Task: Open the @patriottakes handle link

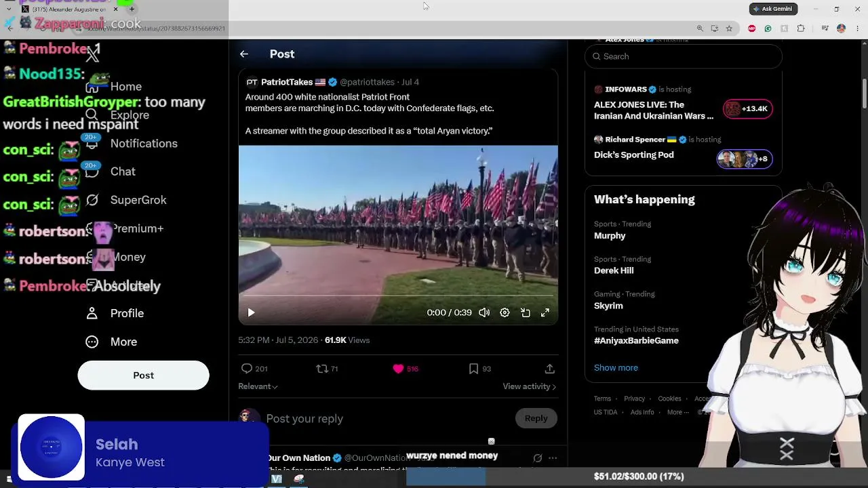Action: (x=367, y=82)
